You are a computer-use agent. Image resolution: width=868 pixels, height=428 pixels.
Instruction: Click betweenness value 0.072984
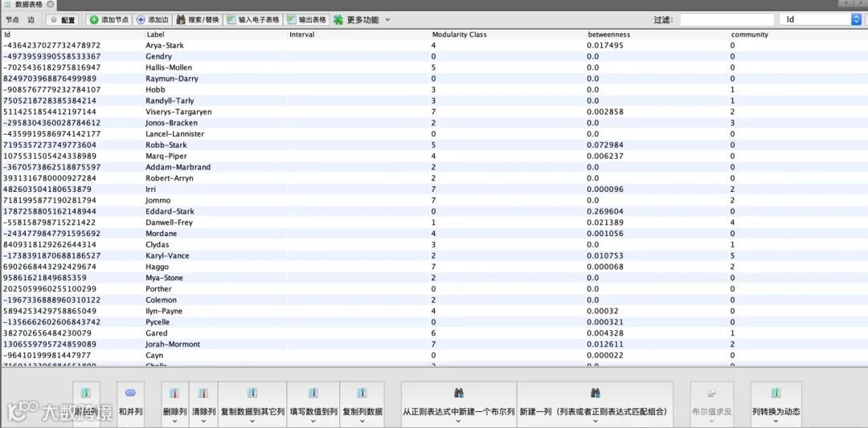pyautogui.click(x=605, y=145)
